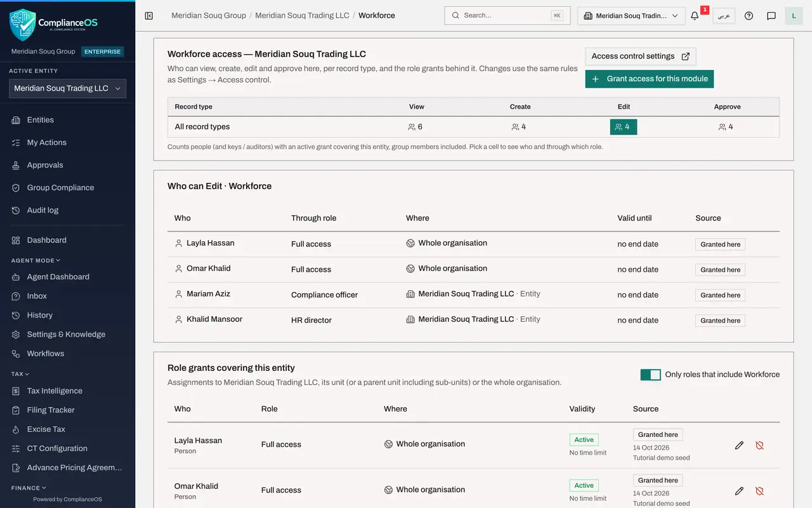
Task: Collapse the Tax section
Action: point(20,374)
